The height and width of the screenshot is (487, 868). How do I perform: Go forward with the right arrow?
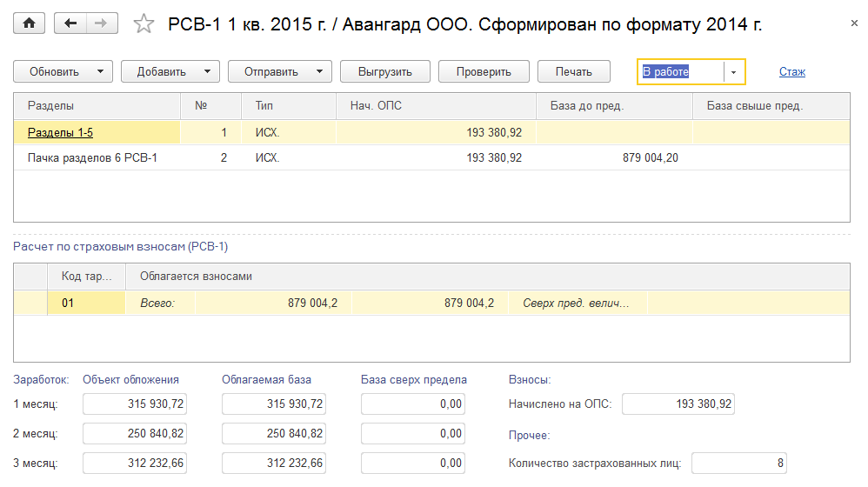(102, 23)
